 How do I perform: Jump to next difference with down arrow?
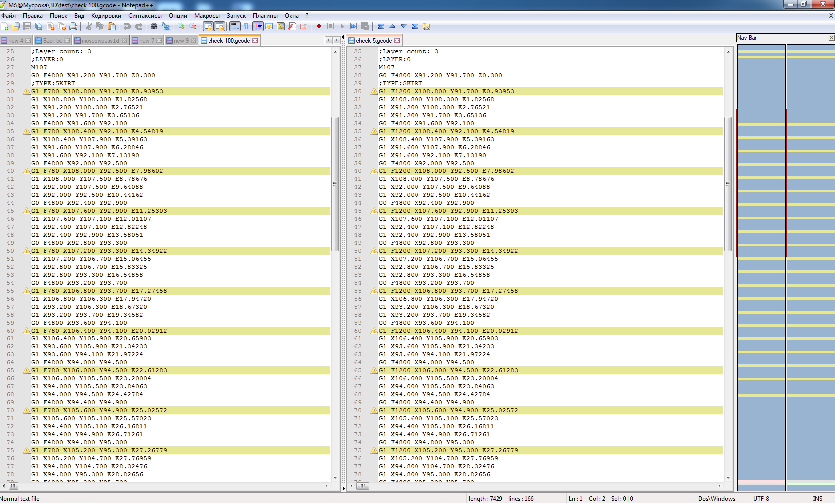403,27
